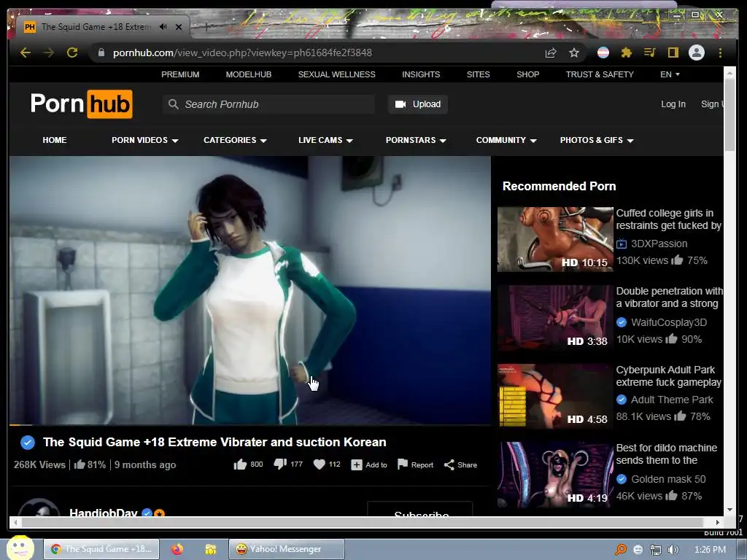747x560 pixels.
Task: Open the SITES top menu link
Action: tap(479, 74)
